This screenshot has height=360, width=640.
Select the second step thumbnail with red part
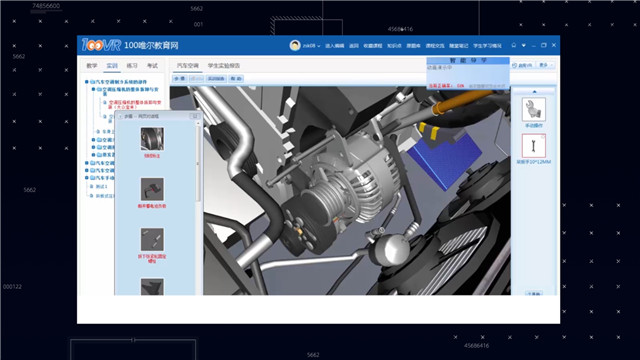152,189
